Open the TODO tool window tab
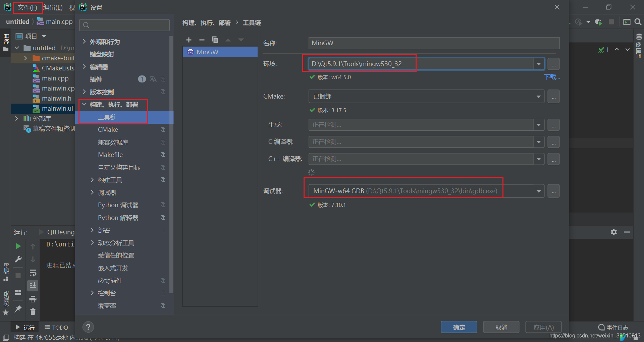 point(56,327)
